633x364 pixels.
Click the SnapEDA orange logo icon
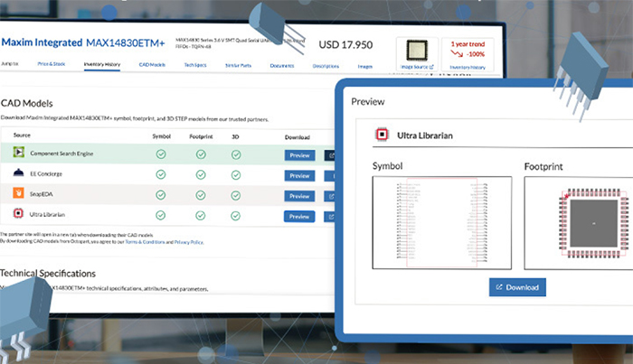tap(19, 194)
